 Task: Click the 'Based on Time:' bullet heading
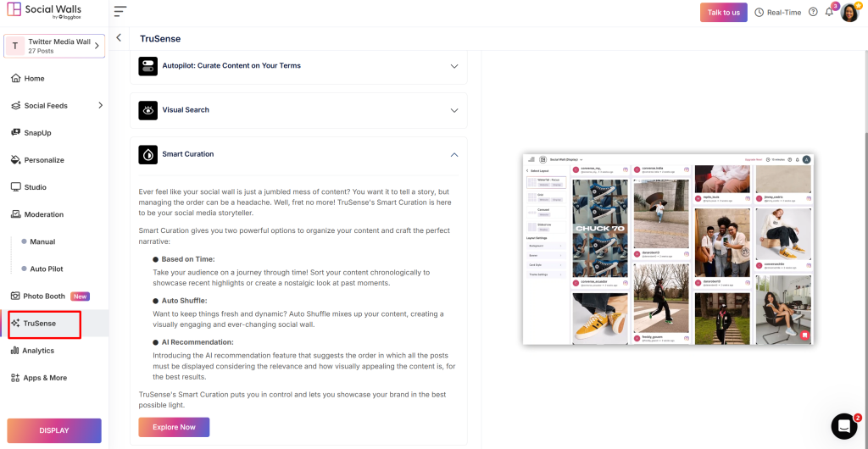click(x=188, y=259)
